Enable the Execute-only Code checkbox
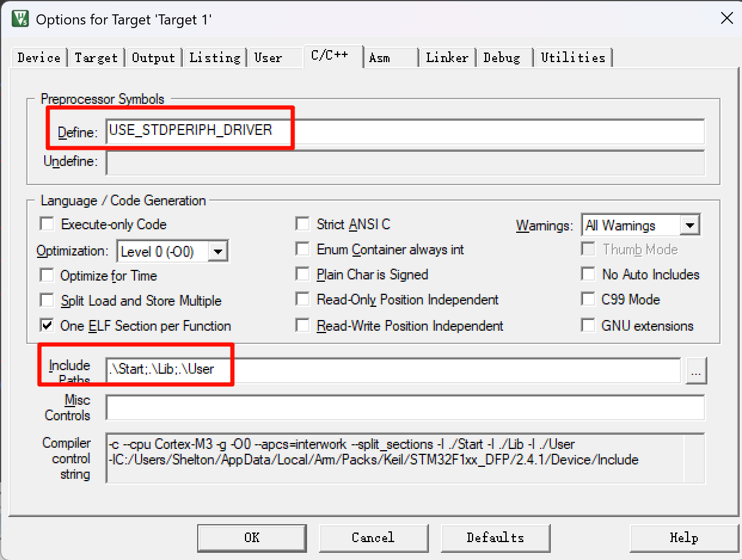742x560 pixels. click(47, 224)
